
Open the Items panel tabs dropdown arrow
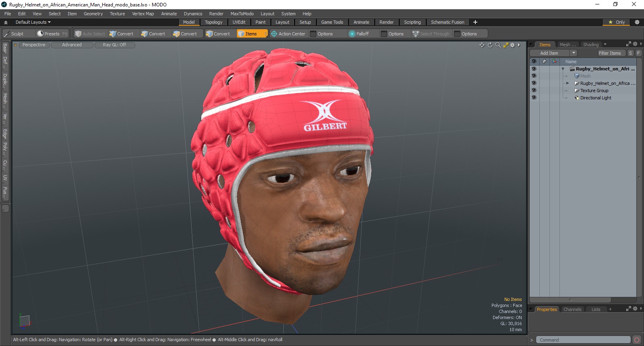(605, 45)
